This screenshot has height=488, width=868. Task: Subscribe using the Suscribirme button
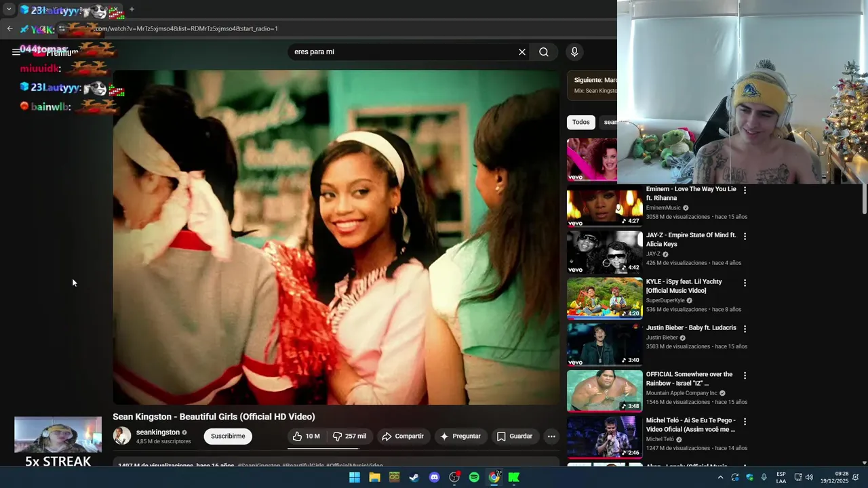[x=228, y=436]
